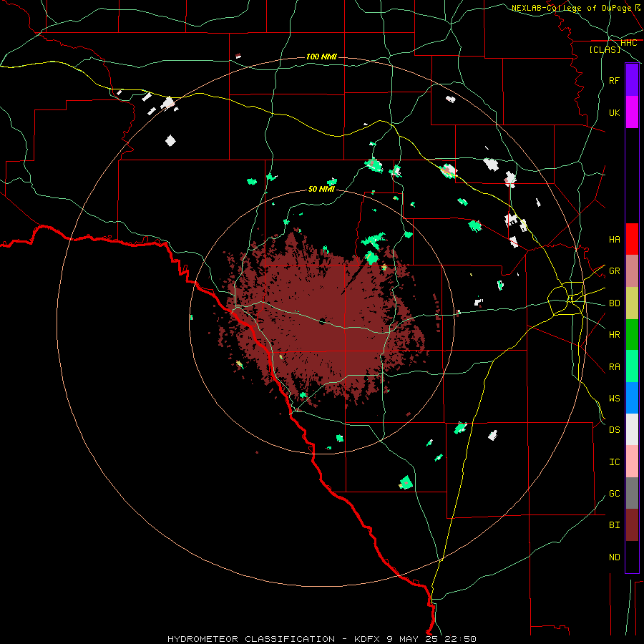Select the light pink IC legend swatch
The height and width of the screenshot is (644, 644).
coord(632,462)
